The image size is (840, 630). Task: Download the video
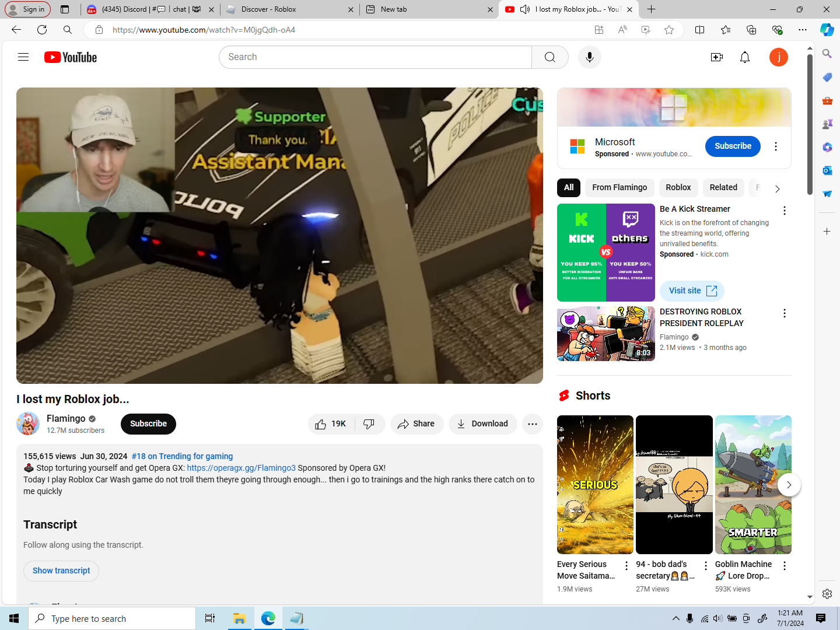click(482, 424)
